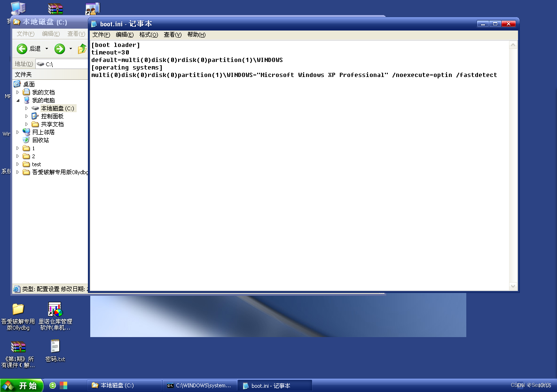
Task: Click the 开始 Start button
Action: point(22,385)
